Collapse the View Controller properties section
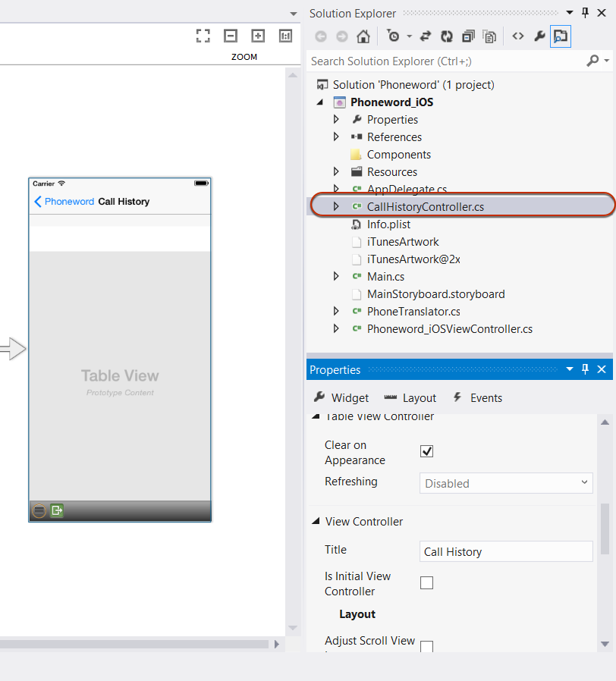The height and width of the screenshot is (681, 616). click(316, 522)
